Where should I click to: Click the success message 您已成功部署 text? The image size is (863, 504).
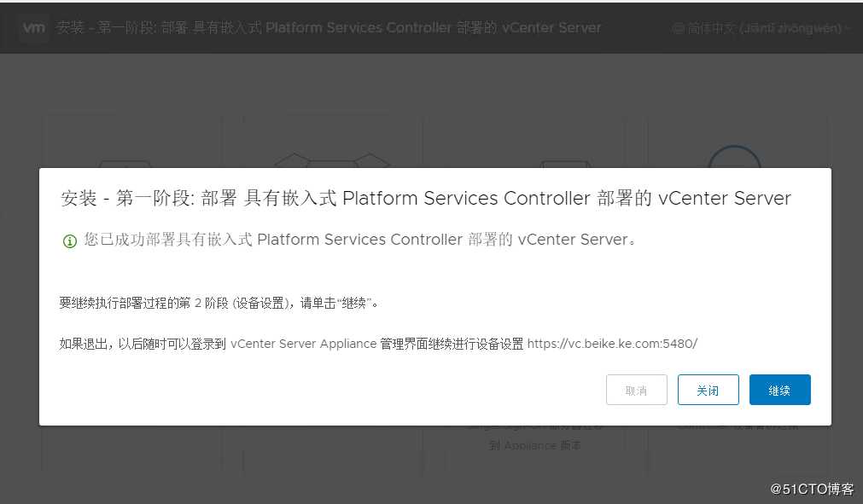coord(360,240)
